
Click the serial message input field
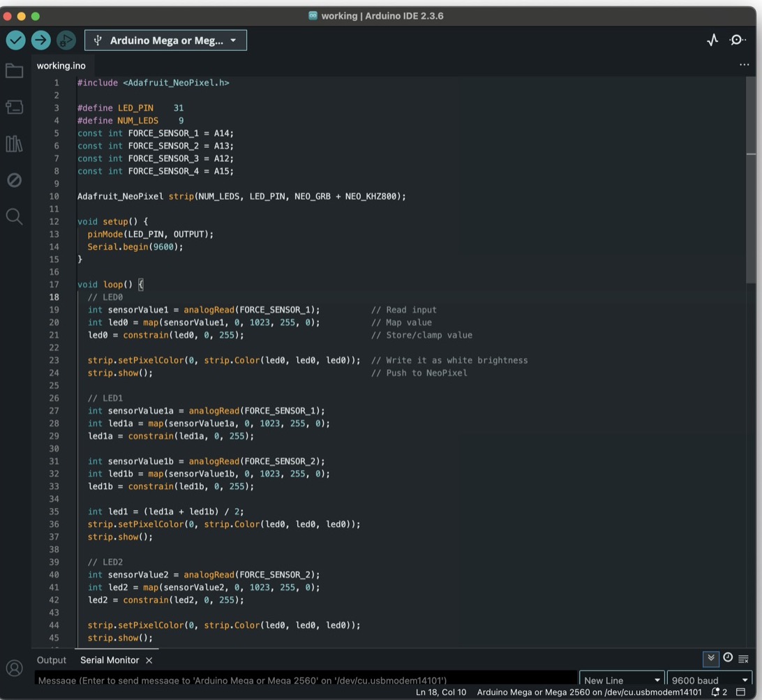pyautogui.click(x=306, y=680)
